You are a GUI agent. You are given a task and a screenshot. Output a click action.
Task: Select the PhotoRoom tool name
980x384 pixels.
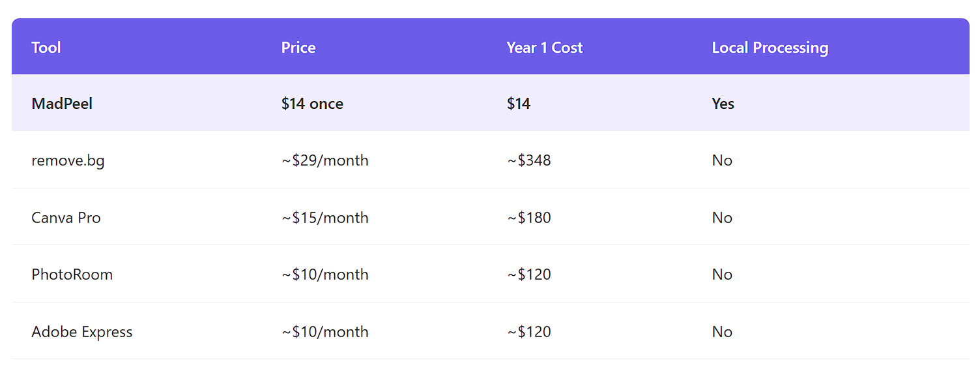point(72,274)
